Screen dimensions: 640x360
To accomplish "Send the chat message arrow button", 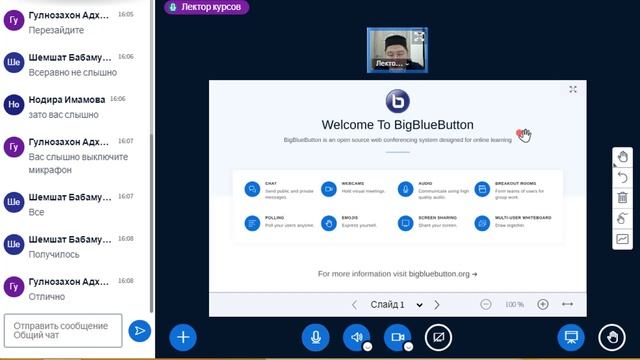I will [x=140, y=331].
